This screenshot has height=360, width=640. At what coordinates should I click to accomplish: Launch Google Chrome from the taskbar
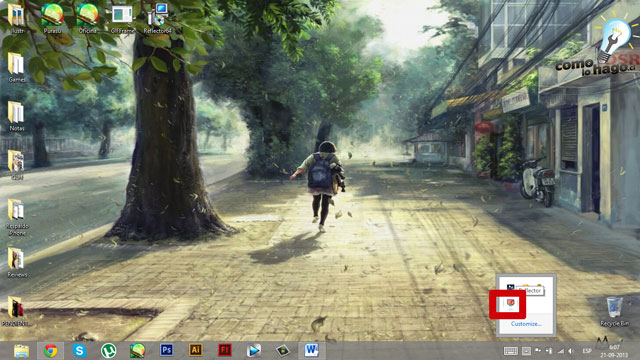tap(51, 351)
